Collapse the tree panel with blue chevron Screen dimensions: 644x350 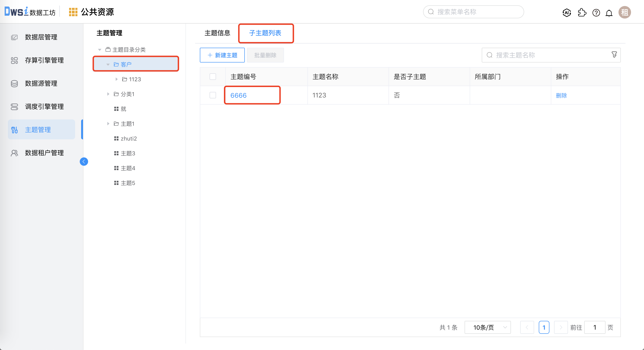[x=84, y=162]
